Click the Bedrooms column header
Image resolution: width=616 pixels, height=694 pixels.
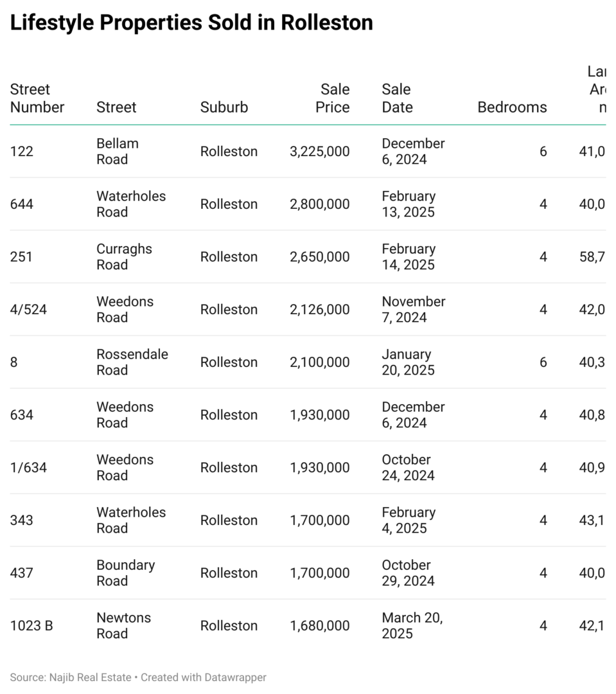click(512, 107)
